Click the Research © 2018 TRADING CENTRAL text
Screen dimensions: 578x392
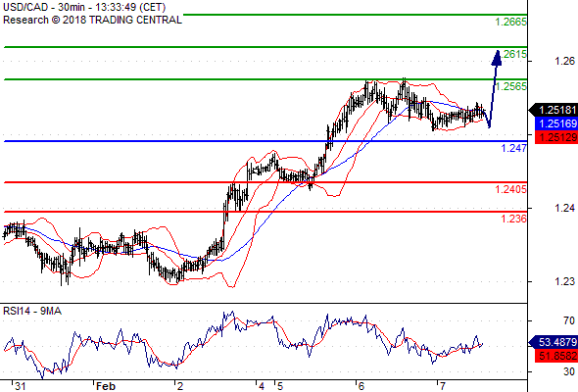(x=92, y=20)
